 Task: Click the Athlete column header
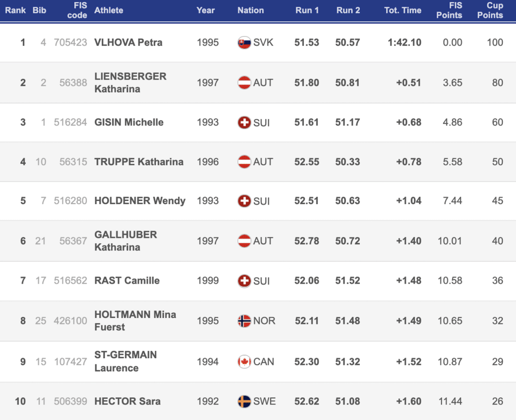[x=109, y=10]
